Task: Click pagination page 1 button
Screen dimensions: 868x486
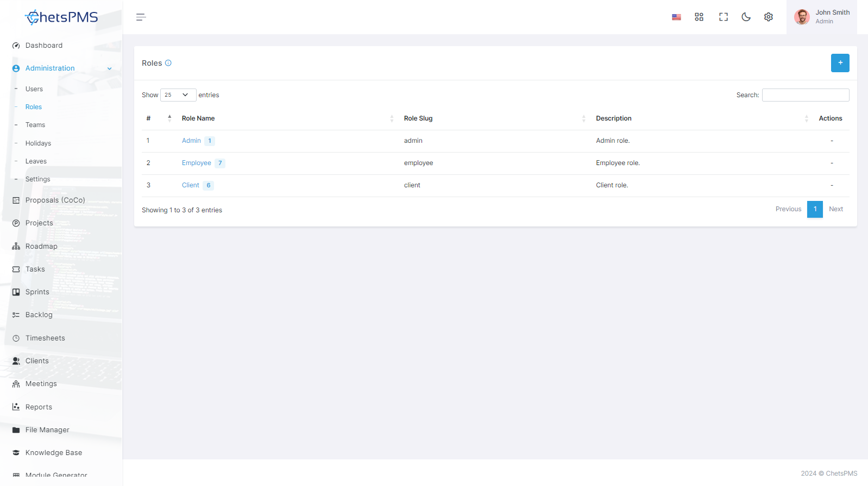Action: click(815, 209)
